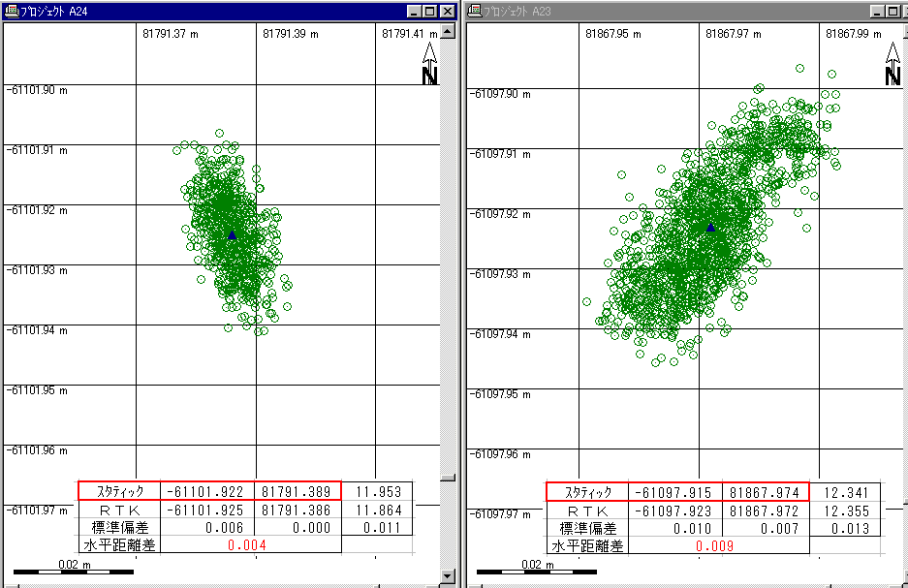908x588 pixels.
Task: Click the red horizontal distance value 0.009
Action: click(714, 546)
